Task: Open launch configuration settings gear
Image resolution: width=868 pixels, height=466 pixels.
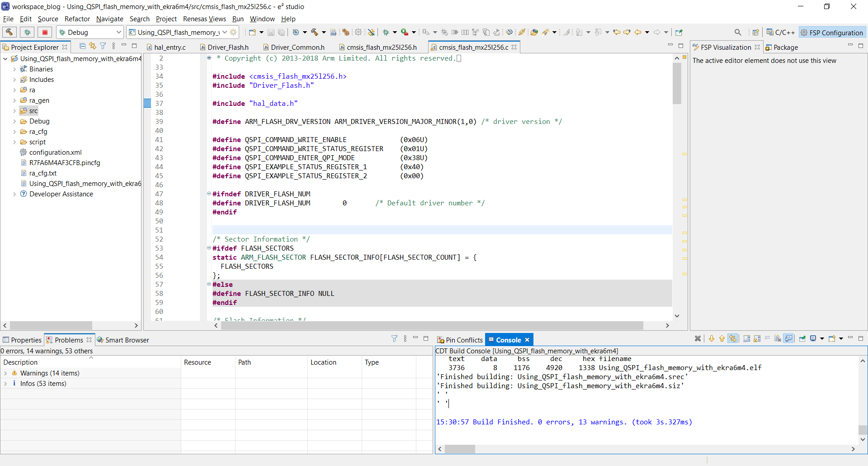Action: [233, 32]
